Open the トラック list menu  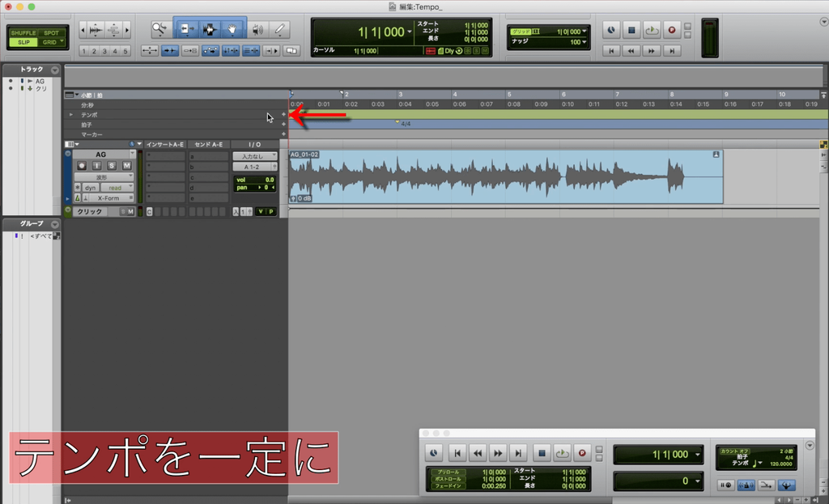(x=54, y=70)
